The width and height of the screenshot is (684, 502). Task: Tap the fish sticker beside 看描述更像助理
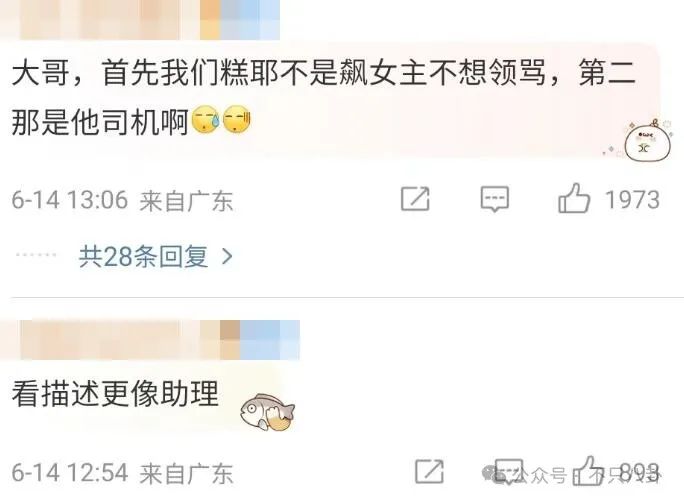point(267,411)
